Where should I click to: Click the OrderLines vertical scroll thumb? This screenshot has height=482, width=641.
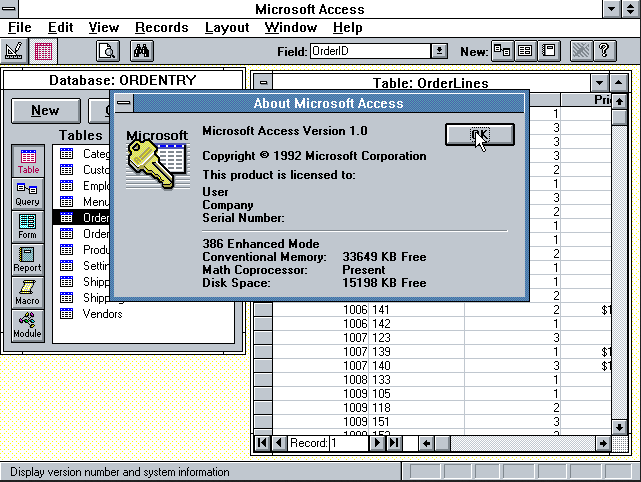(619, 117)
